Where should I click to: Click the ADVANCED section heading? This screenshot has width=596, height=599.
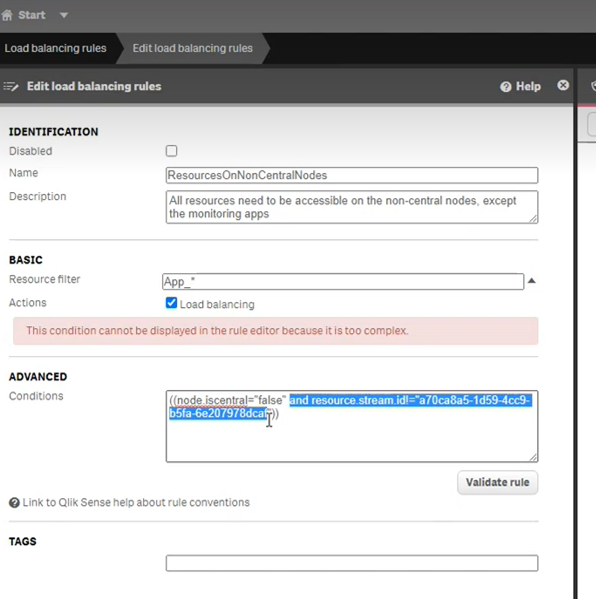pyautogui.click(x=38, y=377)
